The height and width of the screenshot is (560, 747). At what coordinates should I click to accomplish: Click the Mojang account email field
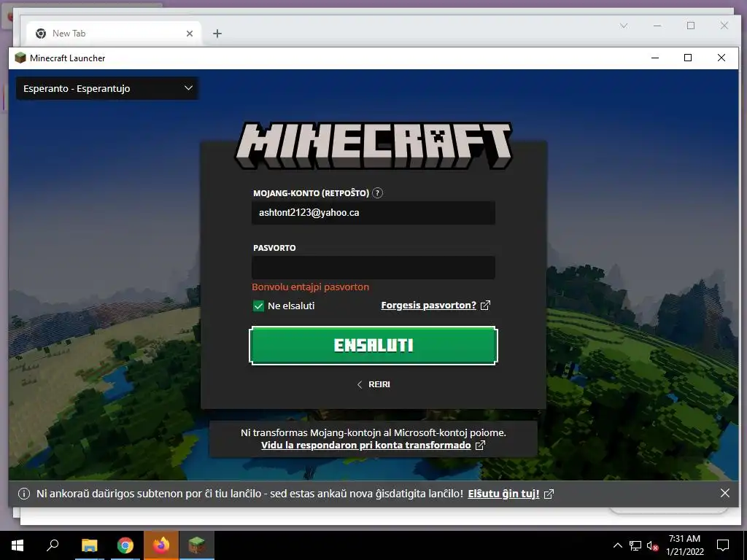[x=373, y=213]
